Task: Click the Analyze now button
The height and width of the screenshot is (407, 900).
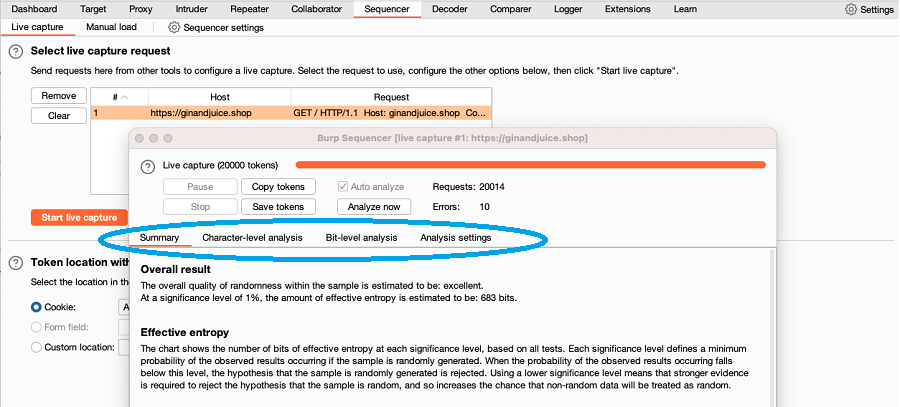Action: pos(374,207)
